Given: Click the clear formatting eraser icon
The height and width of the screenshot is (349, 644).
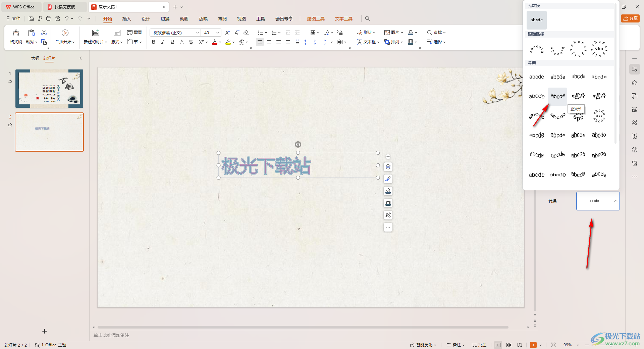Looking at the screenshot, I should point(246,33).
